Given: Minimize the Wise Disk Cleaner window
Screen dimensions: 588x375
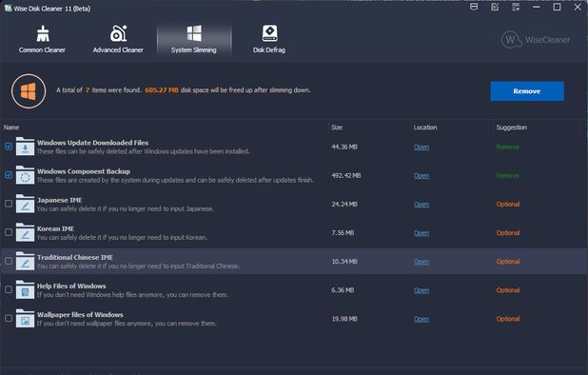Looking at the screenshot, I should (537, 7).
